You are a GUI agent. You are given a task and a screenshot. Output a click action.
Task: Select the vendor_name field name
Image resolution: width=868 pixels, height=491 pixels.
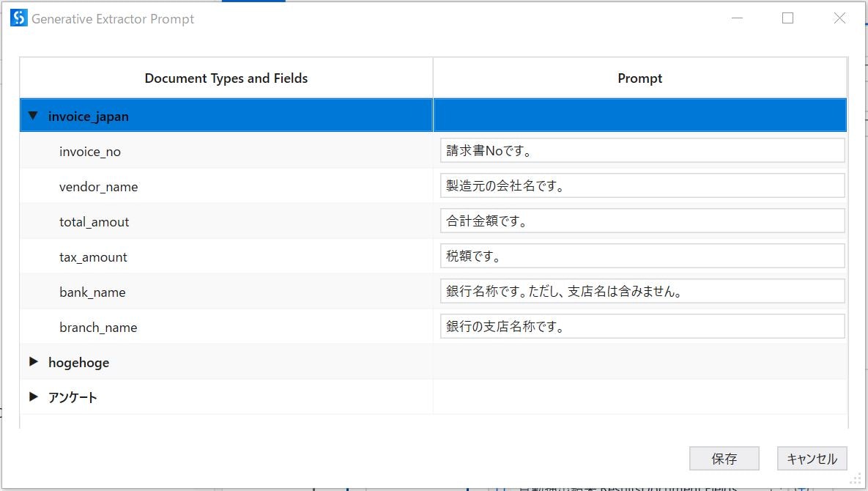[99, 187]
